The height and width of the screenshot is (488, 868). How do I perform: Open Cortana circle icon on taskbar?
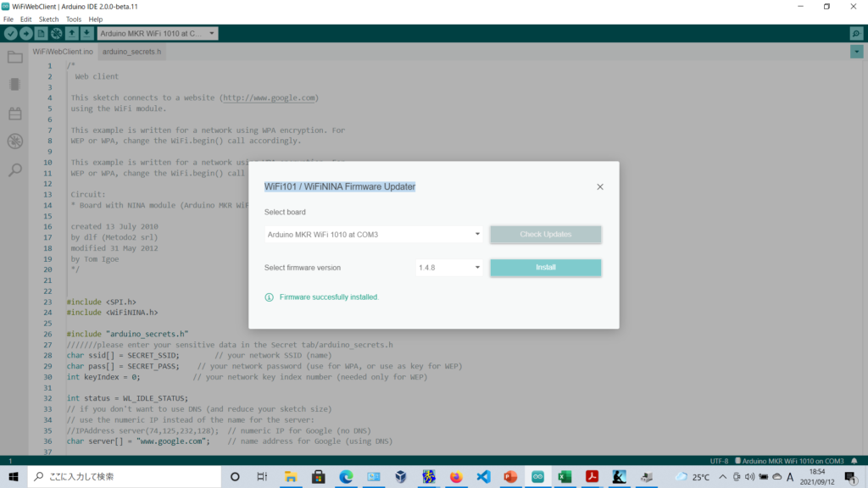(236, 476)
